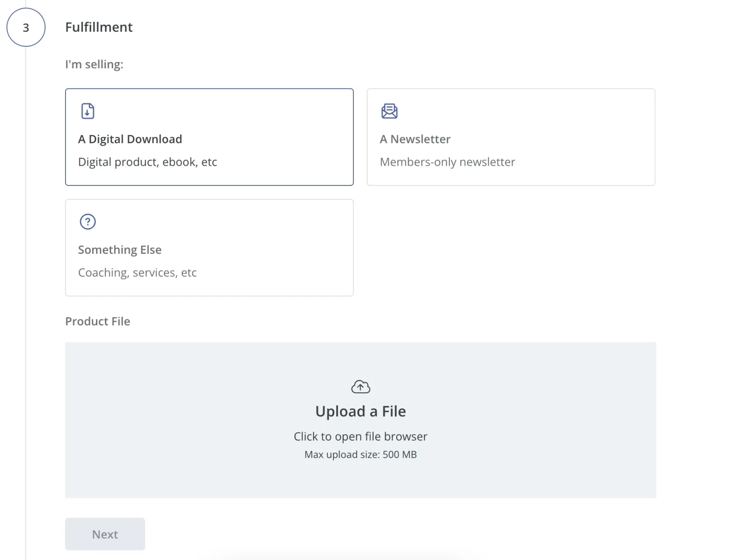Viewport: 749px width, 560px height.
Task: Choose the A Digital Download option title
Action: (x=130, y=139)
